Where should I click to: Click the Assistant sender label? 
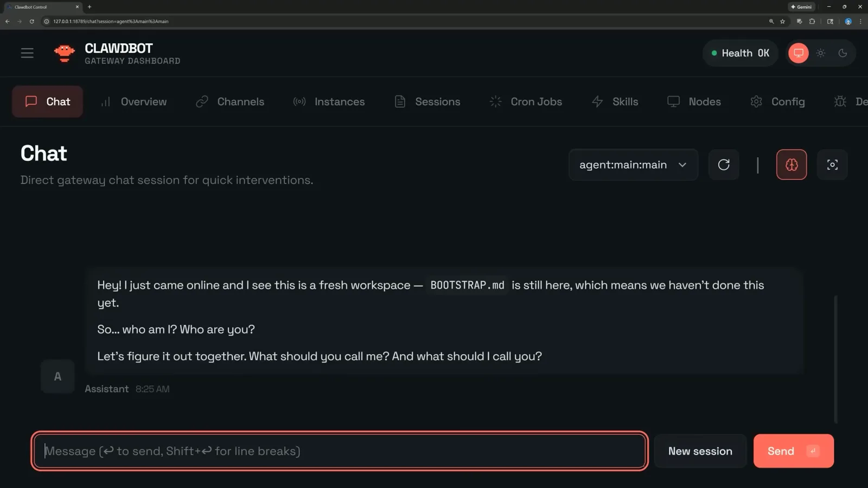pos(106,389)
